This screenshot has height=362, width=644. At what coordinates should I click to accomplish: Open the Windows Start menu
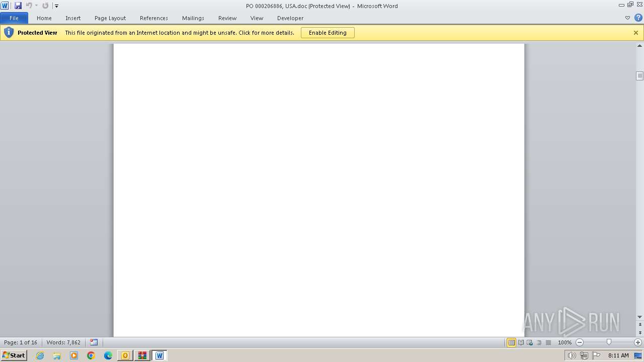(x=14, y=355)
